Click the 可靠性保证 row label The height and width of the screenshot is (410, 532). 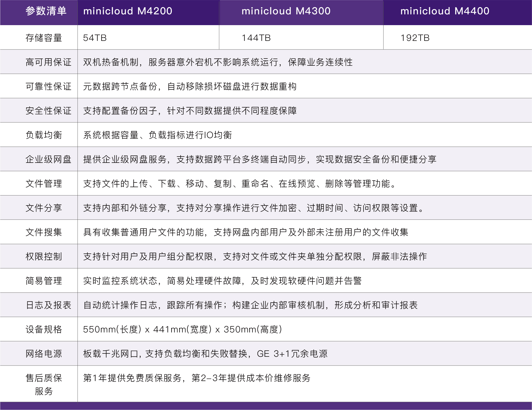(x=48, y=86)
